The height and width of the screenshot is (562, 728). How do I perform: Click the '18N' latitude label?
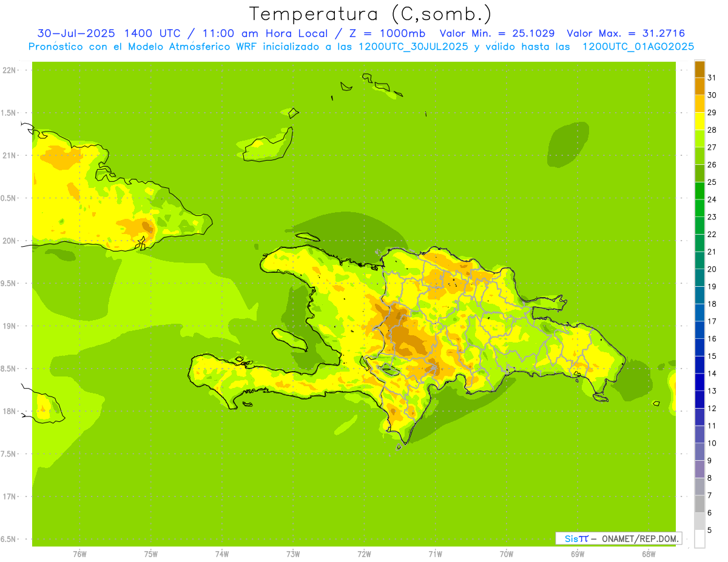[9, 411]
